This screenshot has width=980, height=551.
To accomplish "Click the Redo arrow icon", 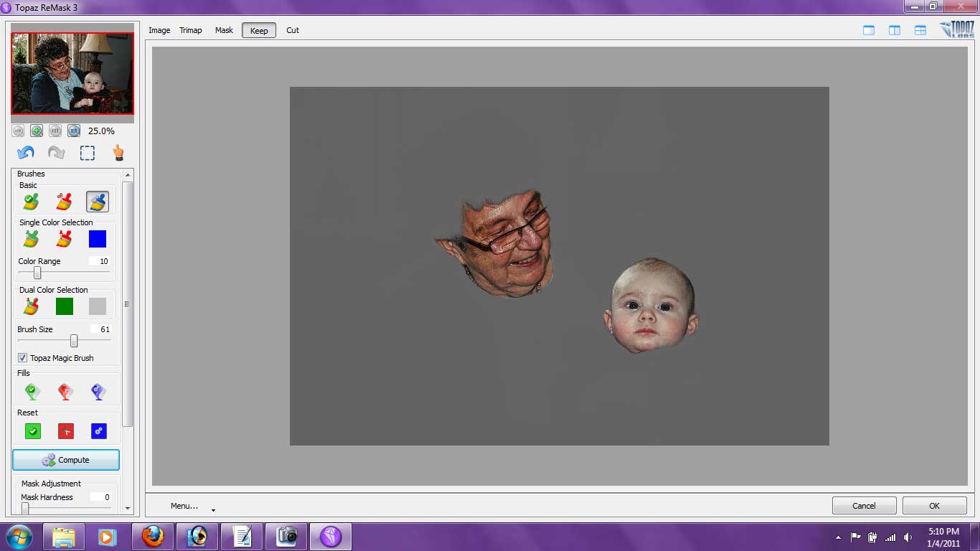I will pyautogui.click(x=56, y=153).
